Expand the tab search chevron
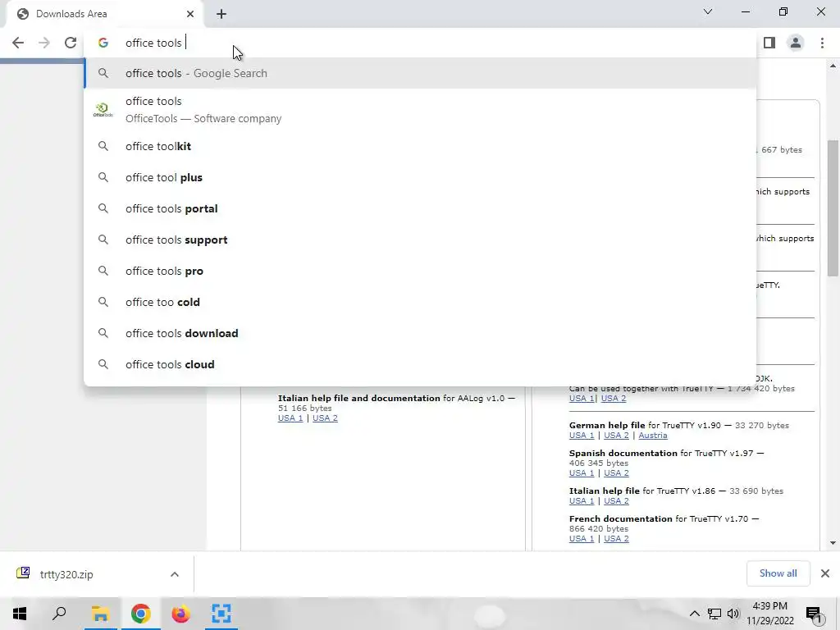The width and height of the screenshot is (840, 630). coord(708,11)
